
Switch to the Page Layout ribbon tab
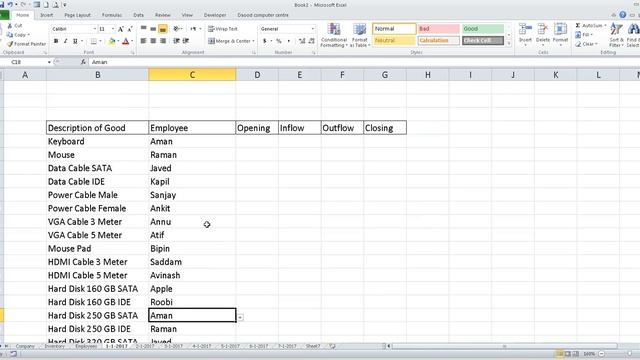[x=78, y=15]
